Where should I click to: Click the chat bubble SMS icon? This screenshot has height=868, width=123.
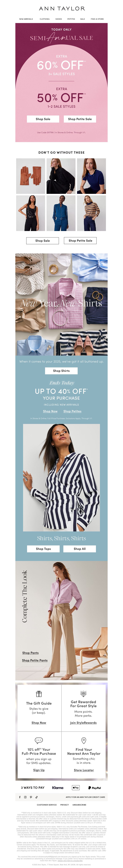[x=39, y=740]
